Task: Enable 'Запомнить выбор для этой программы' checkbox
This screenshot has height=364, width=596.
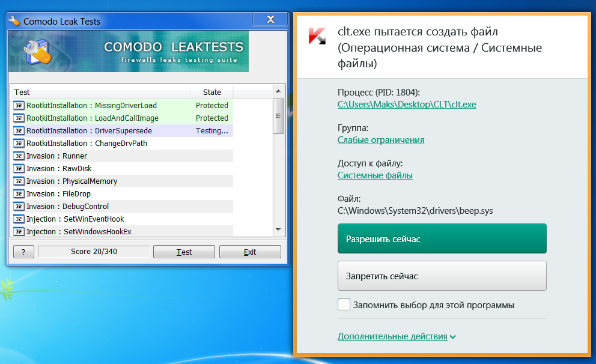Action: click(344, 305)
